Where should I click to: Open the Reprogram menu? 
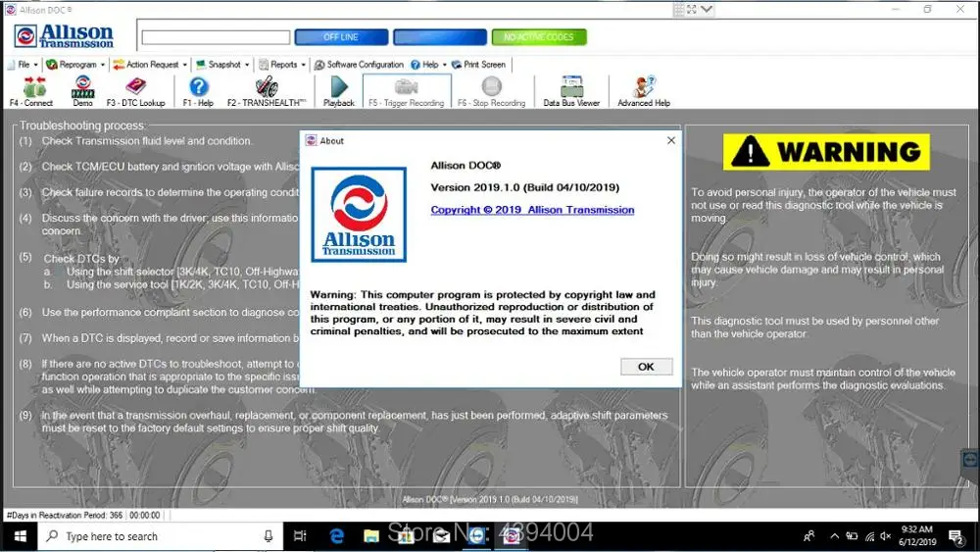tap(75, 65)
